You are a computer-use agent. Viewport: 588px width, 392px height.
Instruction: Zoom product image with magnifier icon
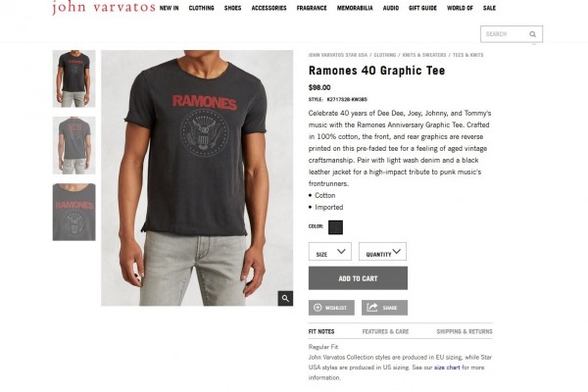tap(285, 298)
